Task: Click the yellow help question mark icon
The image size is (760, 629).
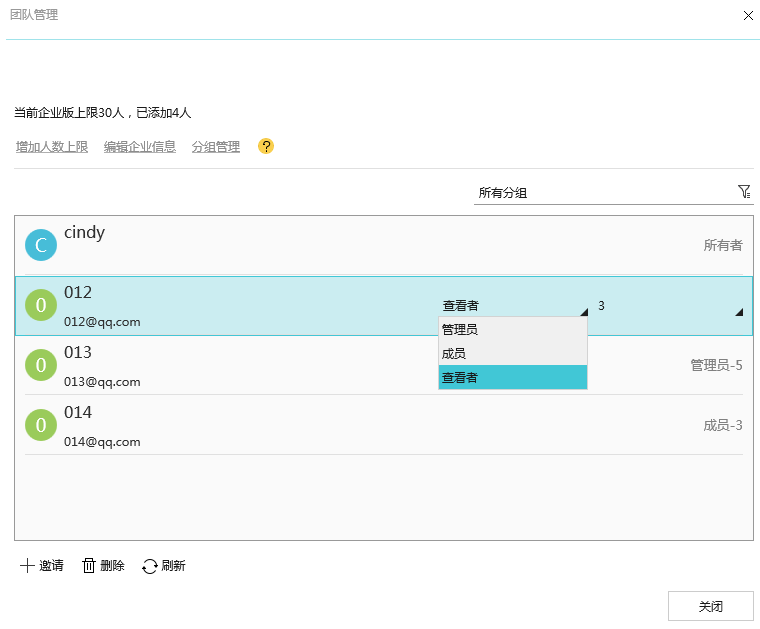Action: pos(266,146)
